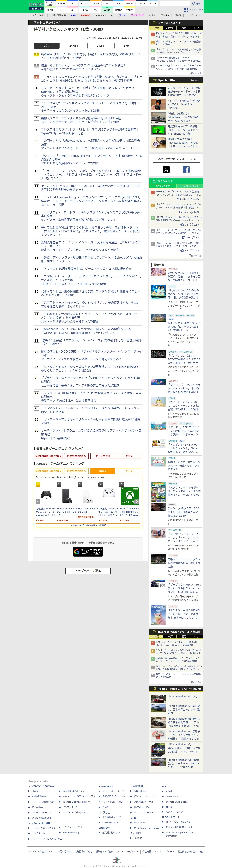The width and height of the screenshot is (232, 868).
Task: Open the HOBBY site in the top navigation
Action: point(118,10)
